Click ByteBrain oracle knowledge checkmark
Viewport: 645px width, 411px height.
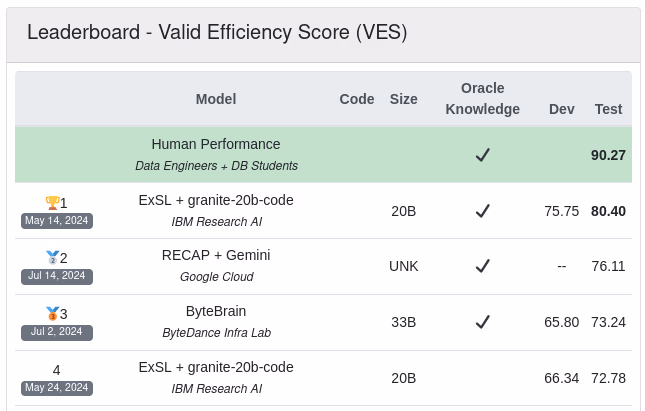(x=482, y=322)
